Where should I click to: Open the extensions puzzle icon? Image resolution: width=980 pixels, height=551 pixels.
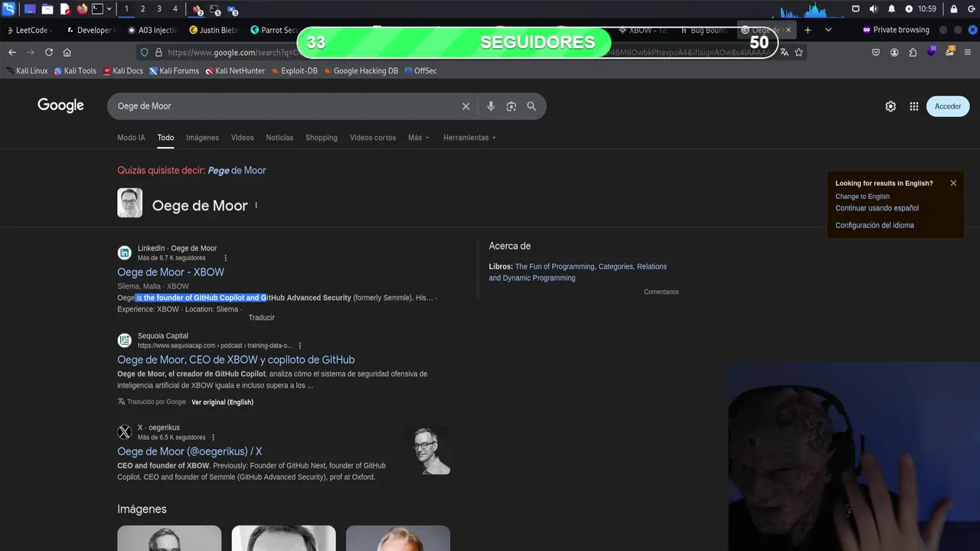coord(913,53)
